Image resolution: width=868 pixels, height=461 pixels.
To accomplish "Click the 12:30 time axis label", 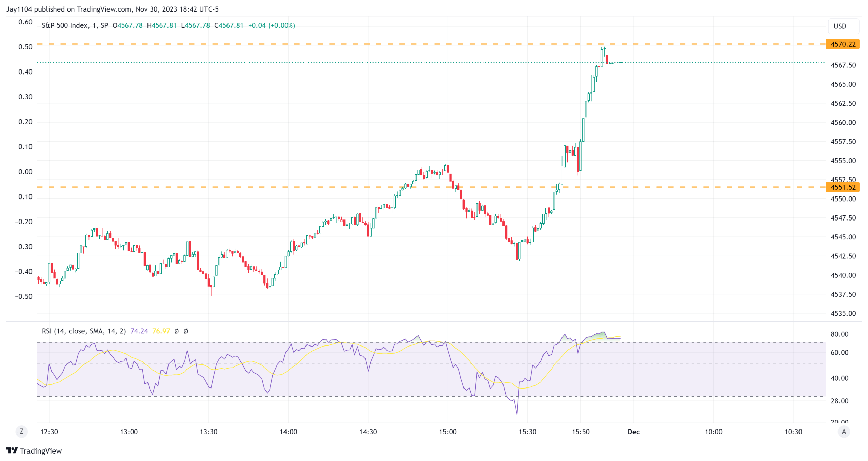I will click(x=49, y=432).
